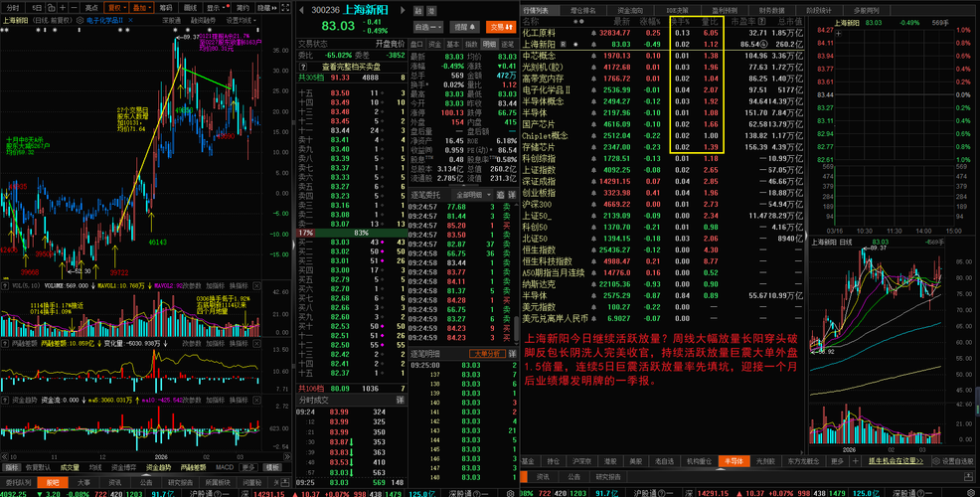This screenshot has height=497, width=980.
Task: Click 换指标 for the 两融差额 indicator
Action: tap(239, 343)
